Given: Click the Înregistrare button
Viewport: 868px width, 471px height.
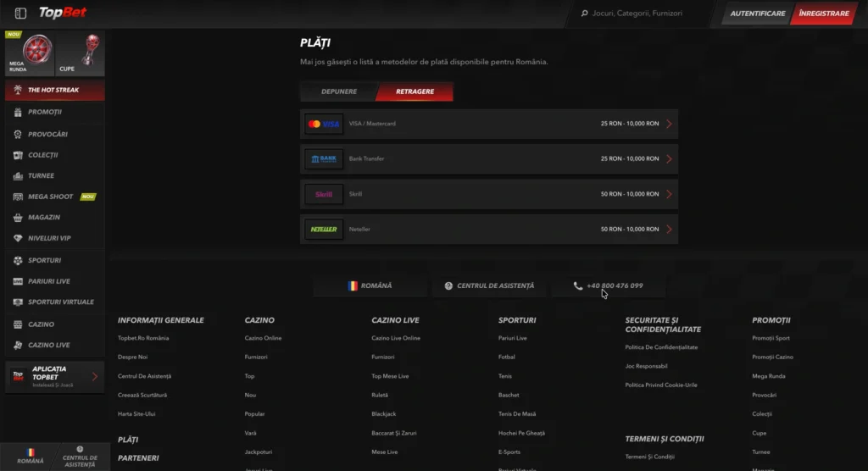Looking at the screenshot, I should [x=824, y=14].
